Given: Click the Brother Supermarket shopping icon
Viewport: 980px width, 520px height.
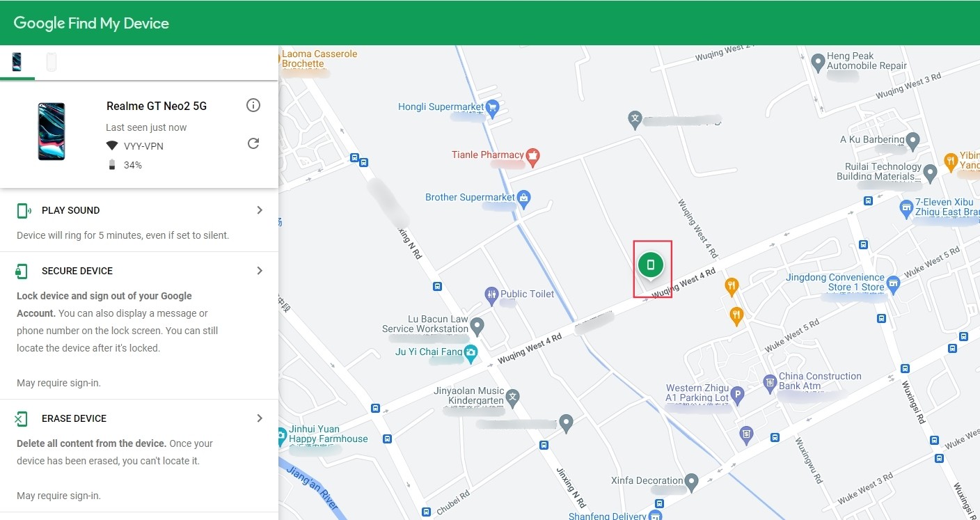Looking at the screenshot, I should click(524, 198).
